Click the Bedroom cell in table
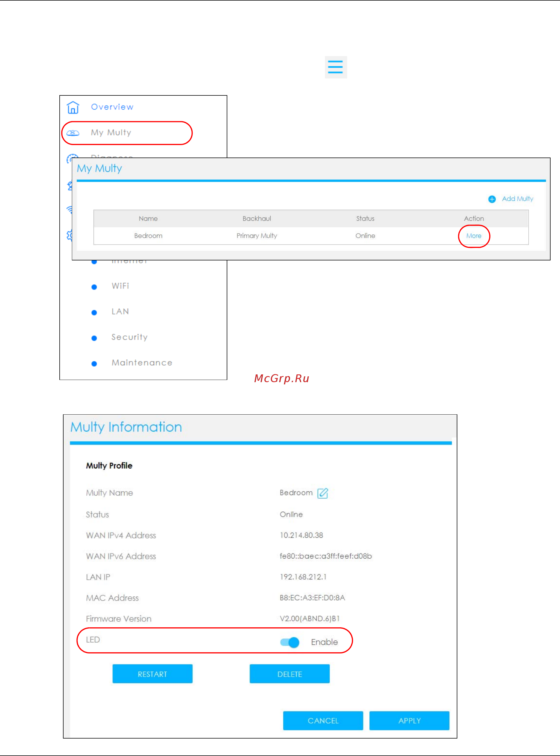Image resolution: width=560 pixels, height=756 pixels. tap(148, 236)
